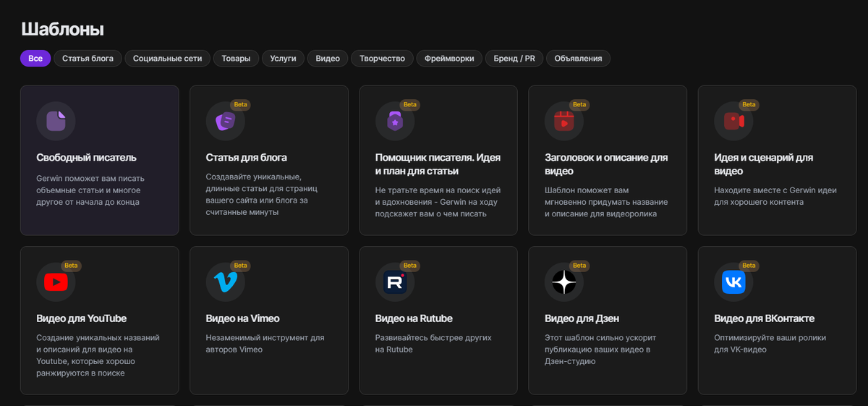Click the Идея и сценарий camera icon

click(x=733, y=121)
